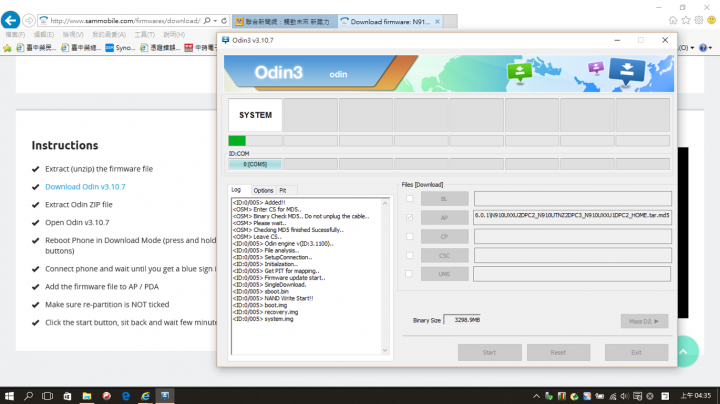Click the address bar URL field
Image resolution: width=720 pixels, height=404 pixels.
125,21
